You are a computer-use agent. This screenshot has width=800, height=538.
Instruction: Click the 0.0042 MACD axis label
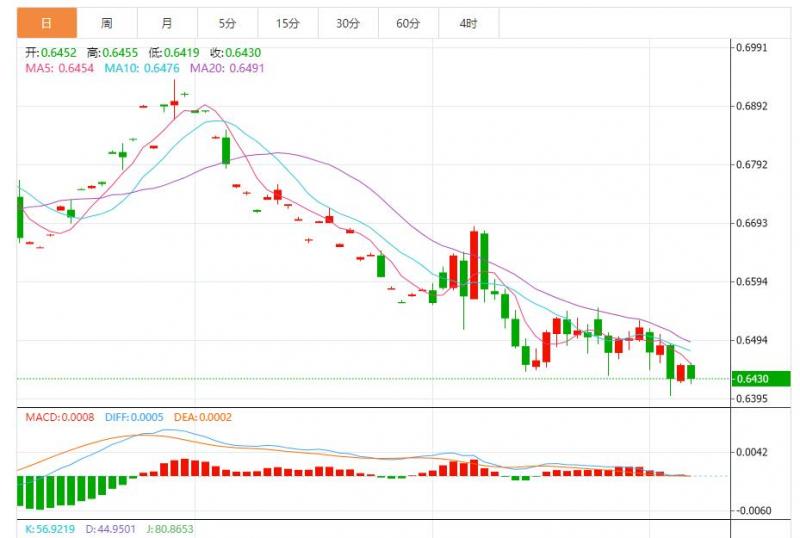[x=751, y=452]
